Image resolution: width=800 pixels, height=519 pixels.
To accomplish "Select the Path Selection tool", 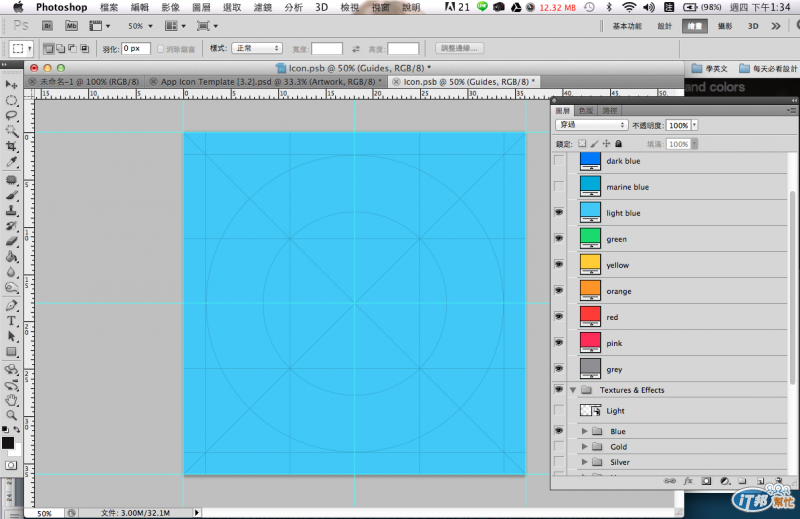I will (11, 336).
